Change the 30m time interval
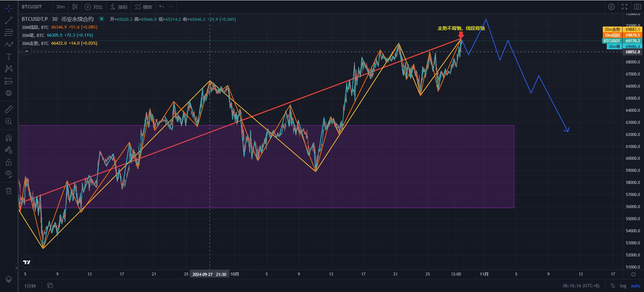Screen dimensions: 644x292 (60, 7)
